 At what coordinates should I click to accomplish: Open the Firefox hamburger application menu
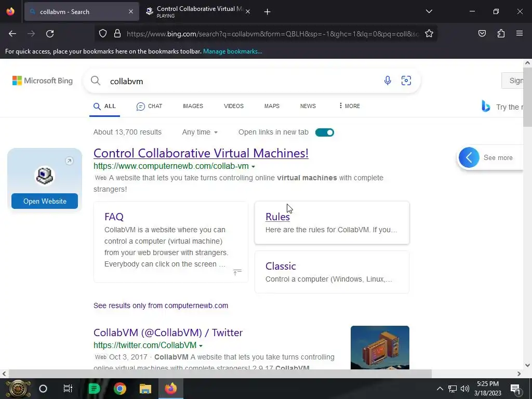[520, 33]
